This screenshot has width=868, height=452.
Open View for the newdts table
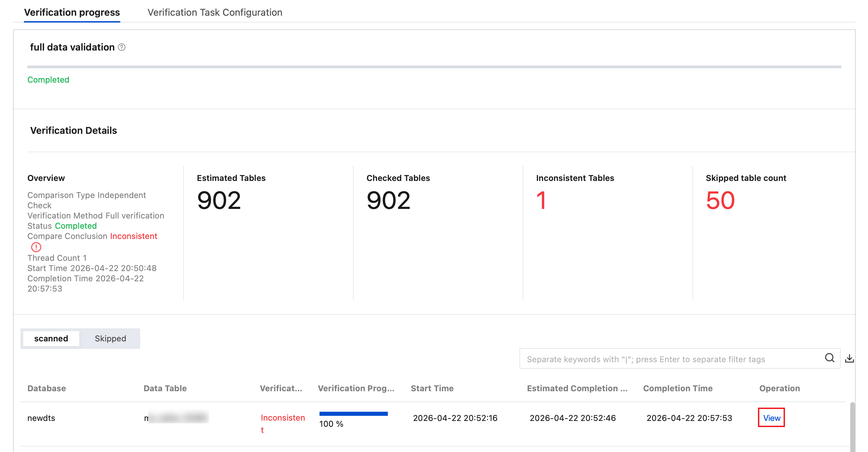tap(772, 418)
